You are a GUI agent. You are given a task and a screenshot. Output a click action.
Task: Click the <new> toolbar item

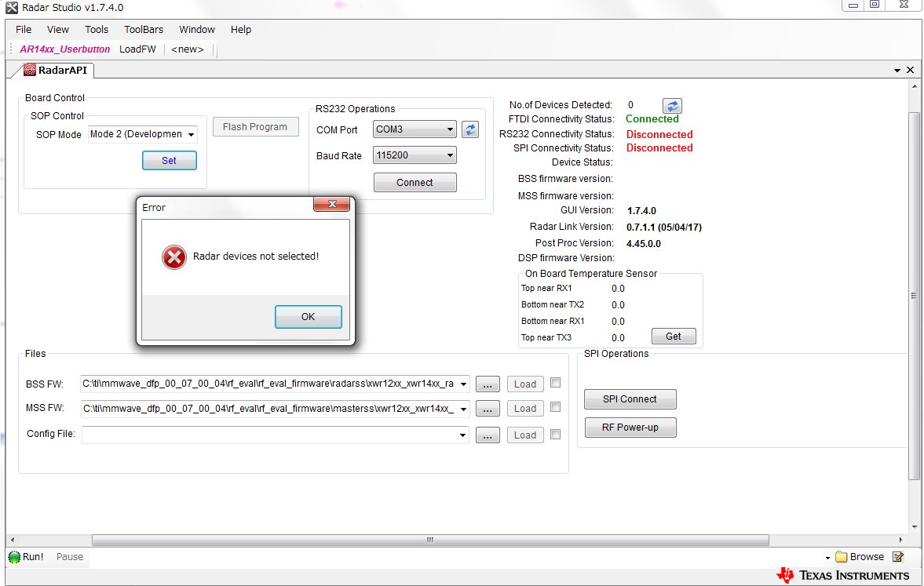188,49
